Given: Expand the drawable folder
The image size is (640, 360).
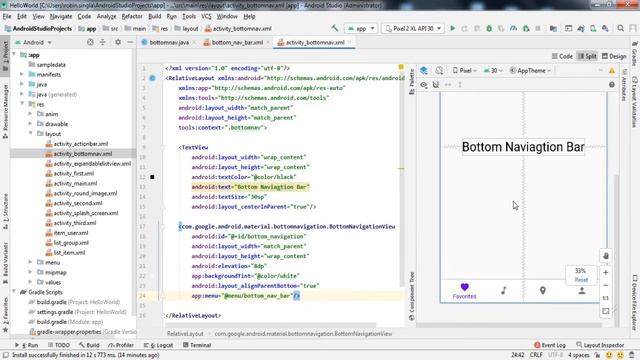Looking at the screenshot, I should click(x=30, y=124).
